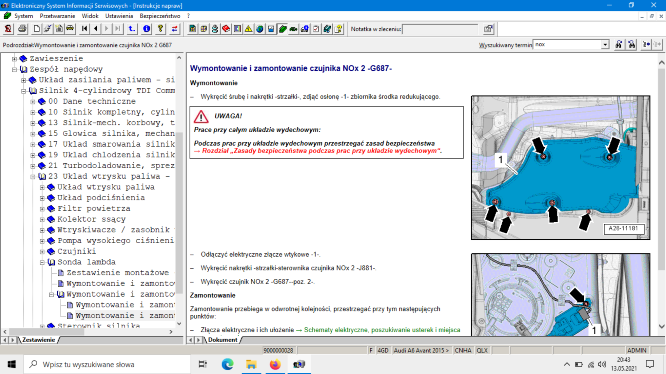The height and width of the screenshot is (374, 666).
Task: Select the Zestawienie tab
Action: coord(39,340)
